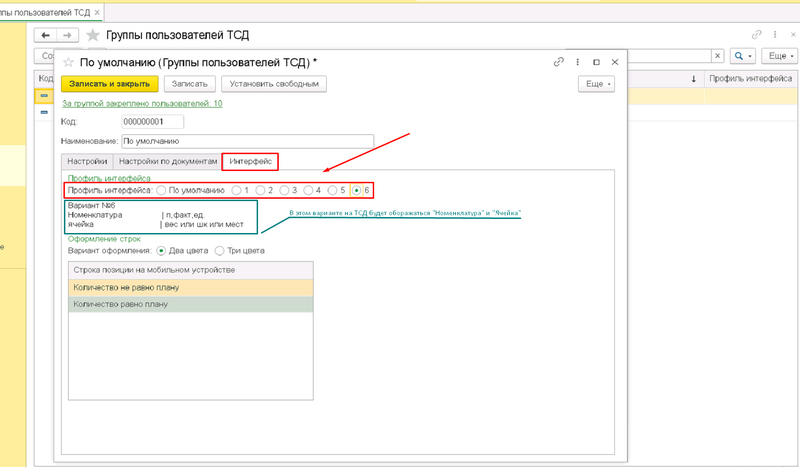
Task: Open За группой закреплено пользователей link
Action: click(x=142, y=103)
